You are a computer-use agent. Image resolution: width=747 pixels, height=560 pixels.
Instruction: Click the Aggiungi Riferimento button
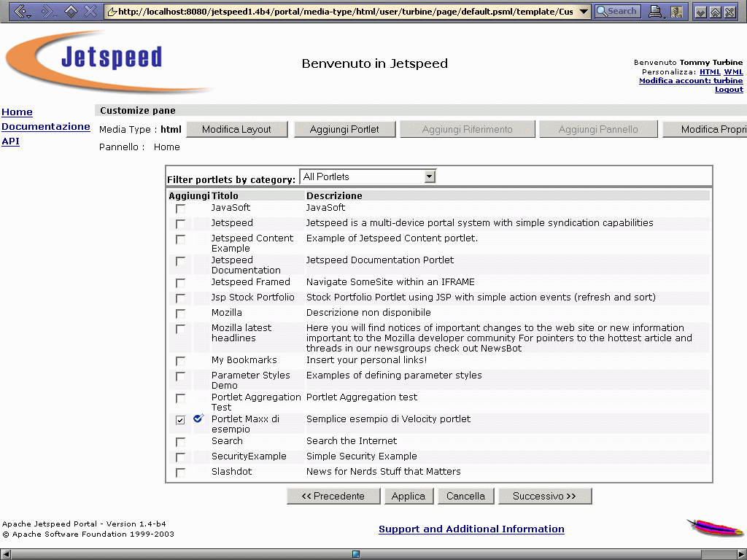coord(468,129)
